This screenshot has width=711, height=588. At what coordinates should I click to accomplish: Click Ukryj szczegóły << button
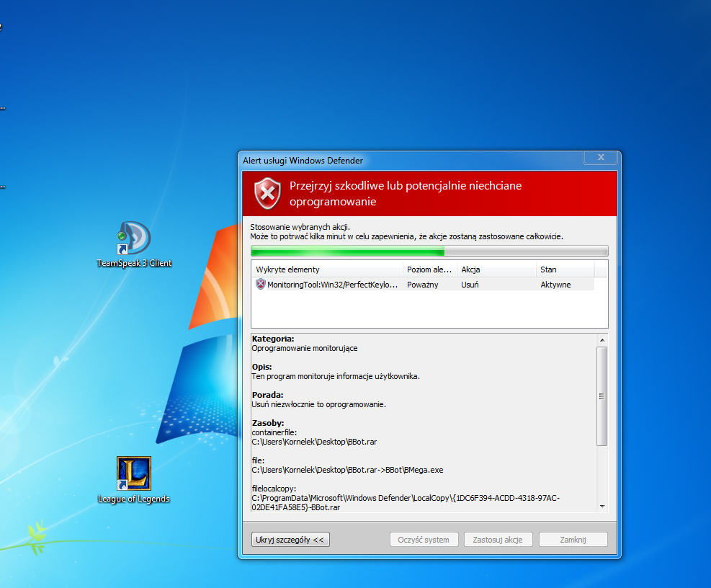[x=290, y=540]
